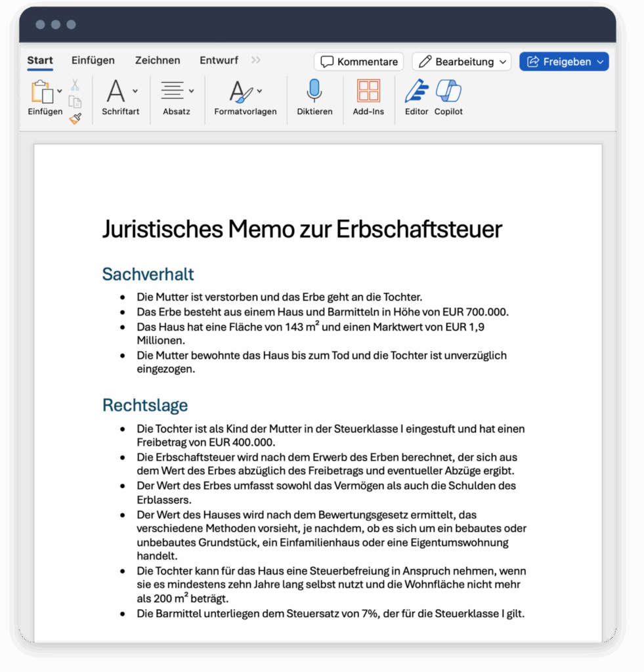Switch to the Einfügen ribbon tab
This screenshot has width=644, height=672.
point(93,60)
